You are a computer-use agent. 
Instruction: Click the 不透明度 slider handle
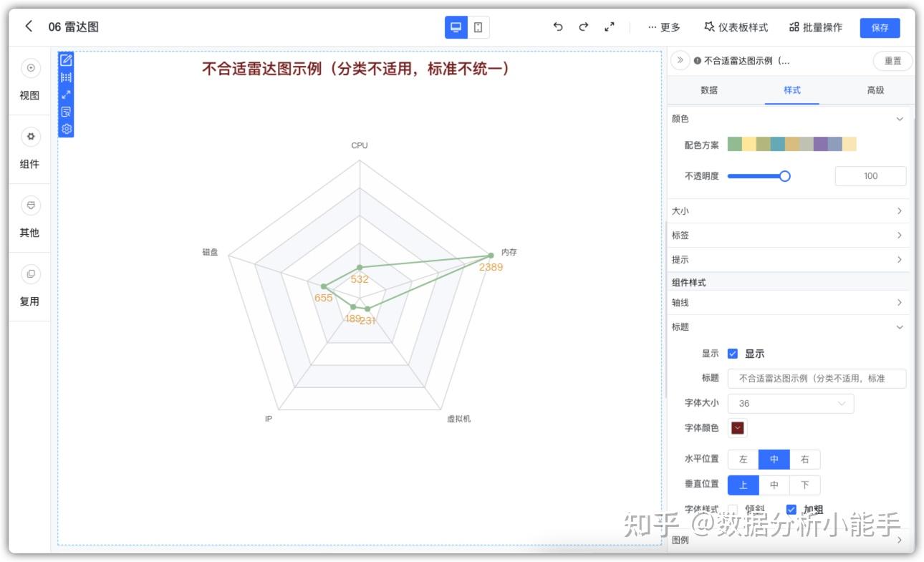pos(785,176)
